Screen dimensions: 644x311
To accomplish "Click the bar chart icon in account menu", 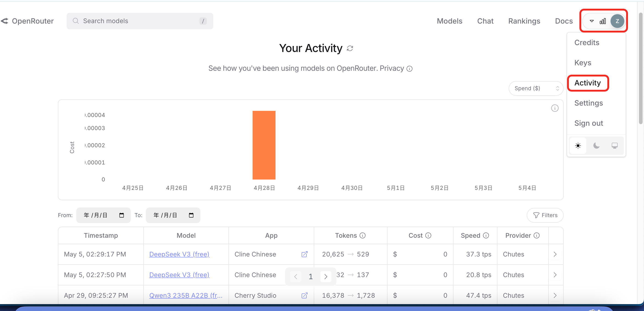I will tap(603, 21).
